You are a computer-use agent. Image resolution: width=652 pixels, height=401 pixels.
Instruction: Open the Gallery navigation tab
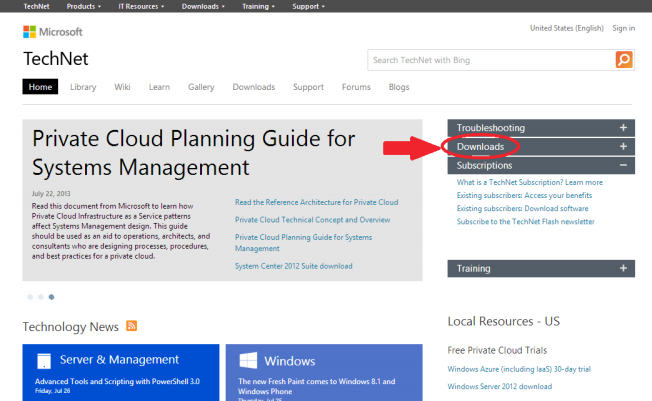[201, 87]
